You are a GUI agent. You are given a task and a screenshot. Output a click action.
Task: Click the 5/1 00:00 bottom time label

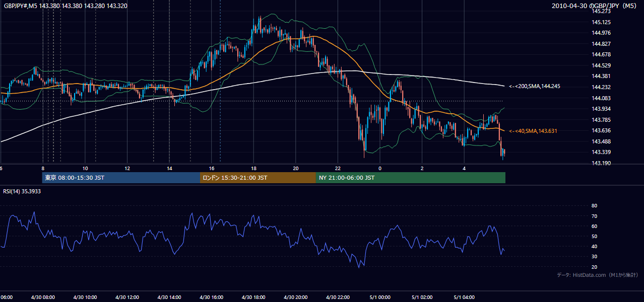tap(380, 297)
